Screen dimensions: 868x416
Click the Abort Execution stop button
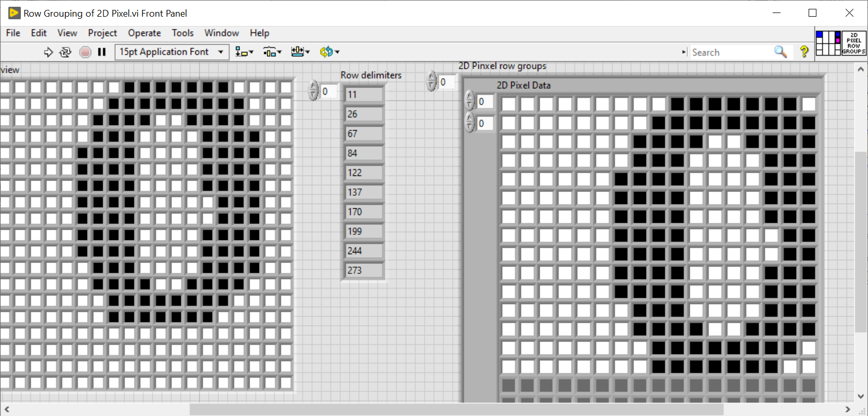pyautogui.click(x=85, y=52)
